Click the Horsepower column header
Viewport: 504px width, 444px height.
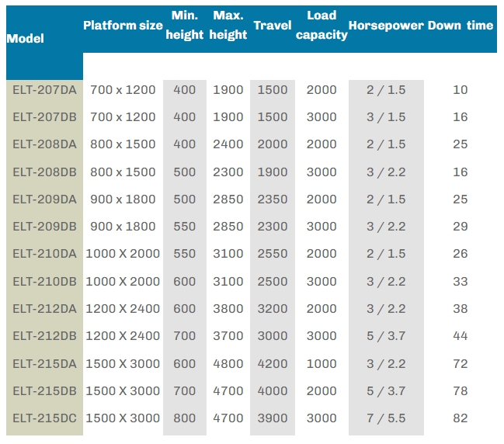386,25
